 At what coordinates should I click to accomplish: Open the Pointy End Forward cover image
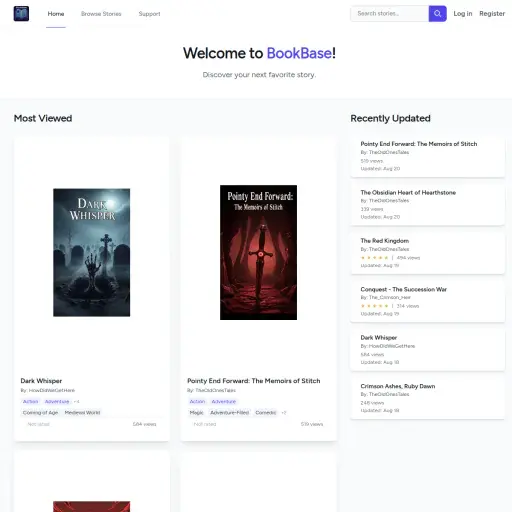(258, 252)
